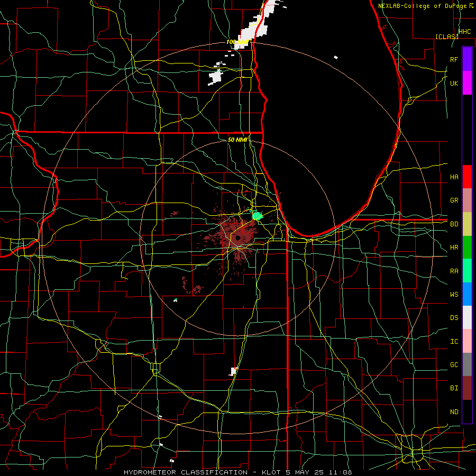Click the "BD" legend label
Screen dimensions: 476x476
[454, 224]
